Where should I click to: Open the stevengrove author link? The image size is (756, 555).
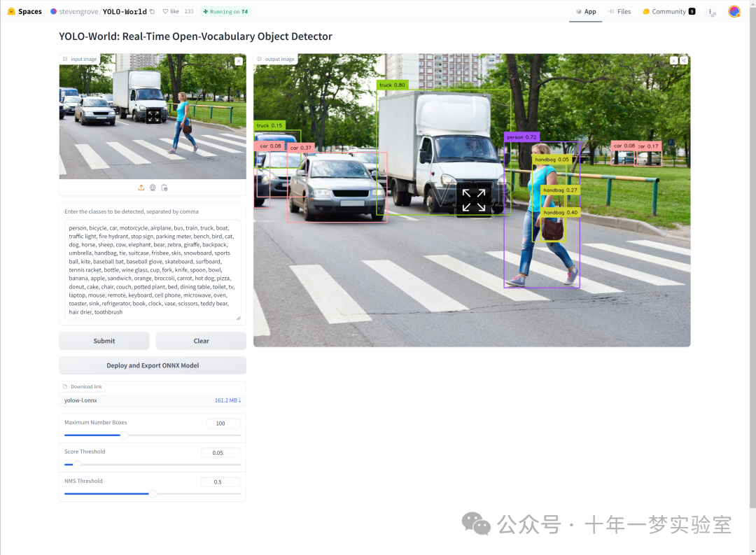(78, 12)
